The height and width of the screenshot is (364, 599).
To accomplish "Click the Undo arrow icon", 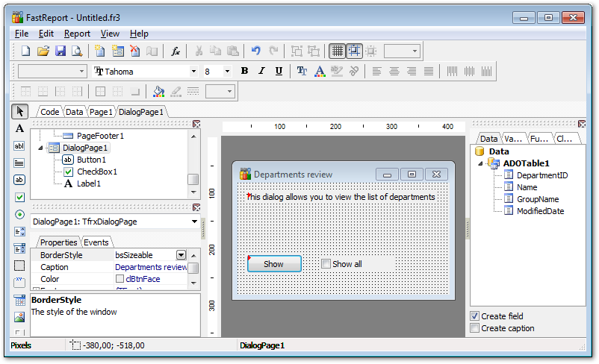I will pyautogui.click(x=255, y=51).
